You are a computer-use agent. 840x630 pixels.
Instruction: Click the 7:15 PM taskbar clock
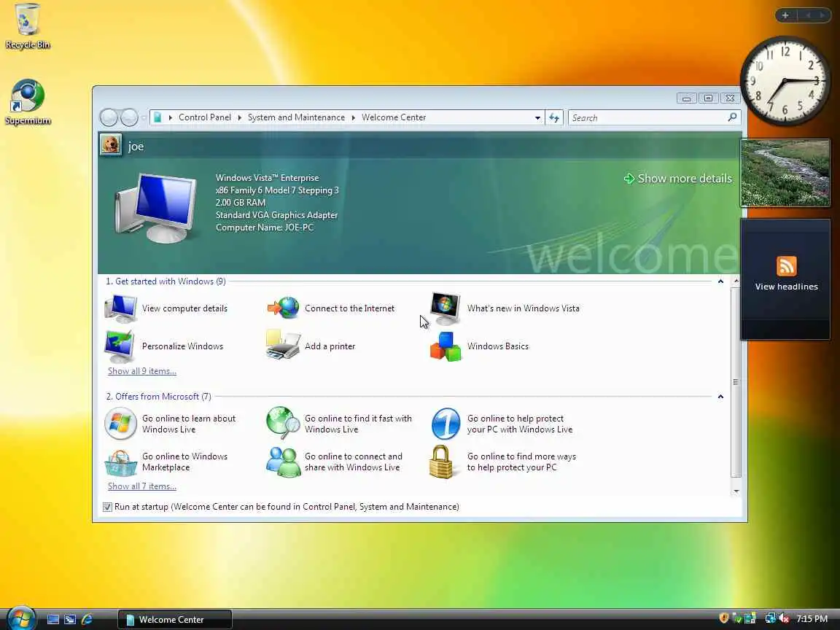coord(812,619)
